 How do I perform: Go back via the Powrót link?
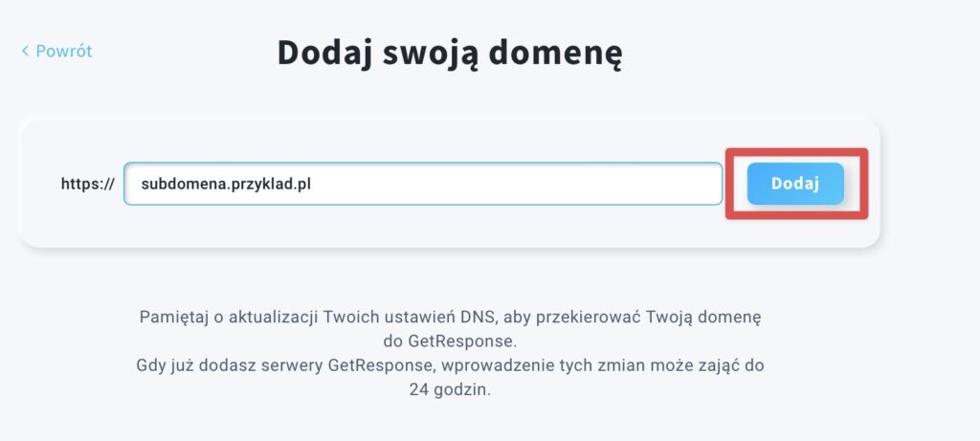click(56, 51)
